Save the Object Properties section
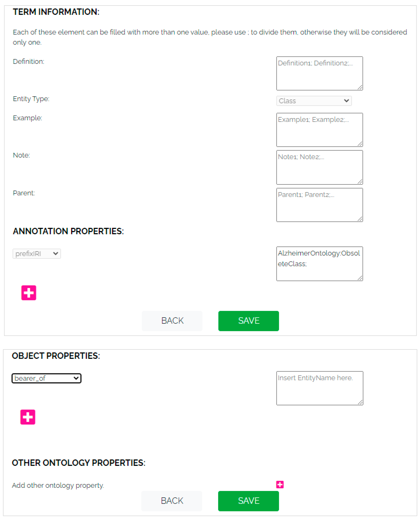This screenshot has height=520, width=420. pos(249,501)
